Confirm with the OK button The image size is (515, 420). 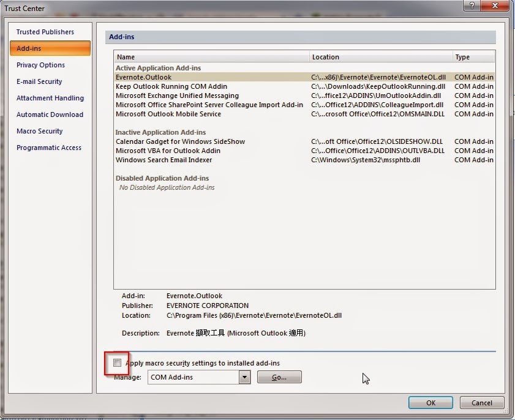click(430, 403)
